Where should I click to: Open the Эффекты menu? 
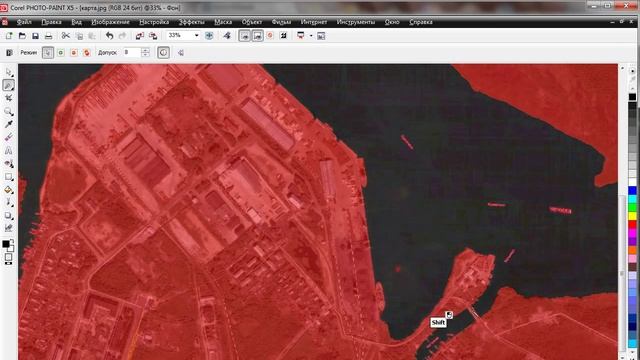tap(191, 22)
